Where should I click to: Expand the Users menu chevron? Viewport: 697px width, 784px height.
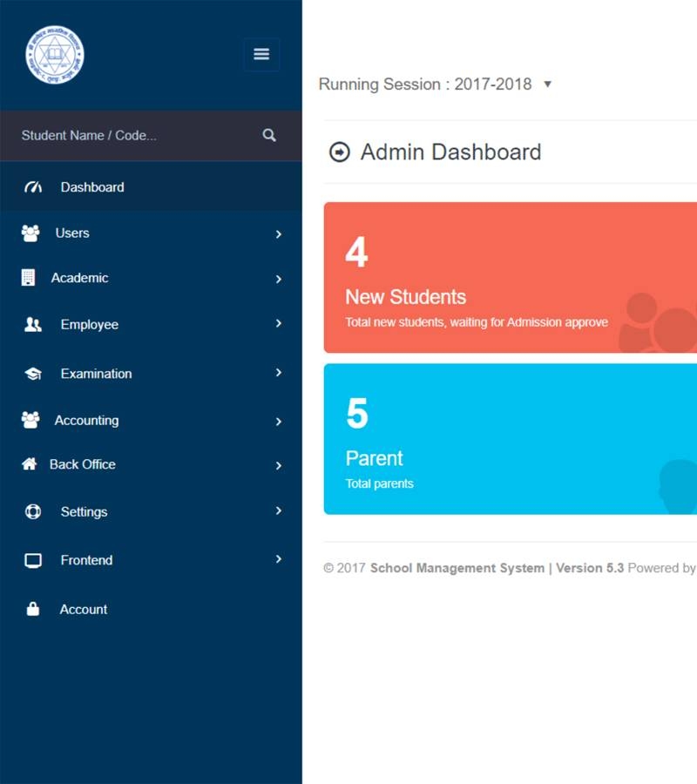[279, 234]
